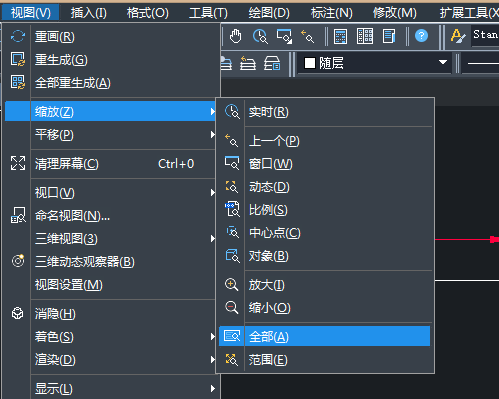Choose 缩小(O) zoom out

click(324, 308)
